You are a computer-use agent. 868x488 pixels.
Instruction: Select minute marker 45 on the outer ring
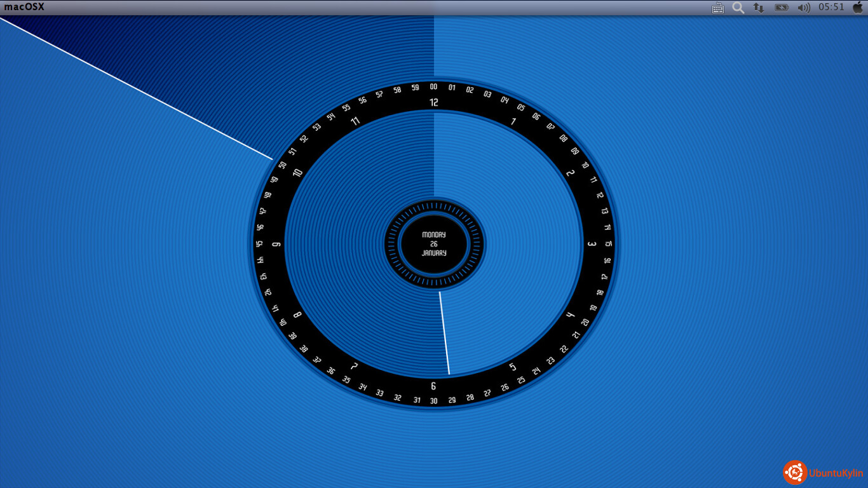tap(259, 244)
